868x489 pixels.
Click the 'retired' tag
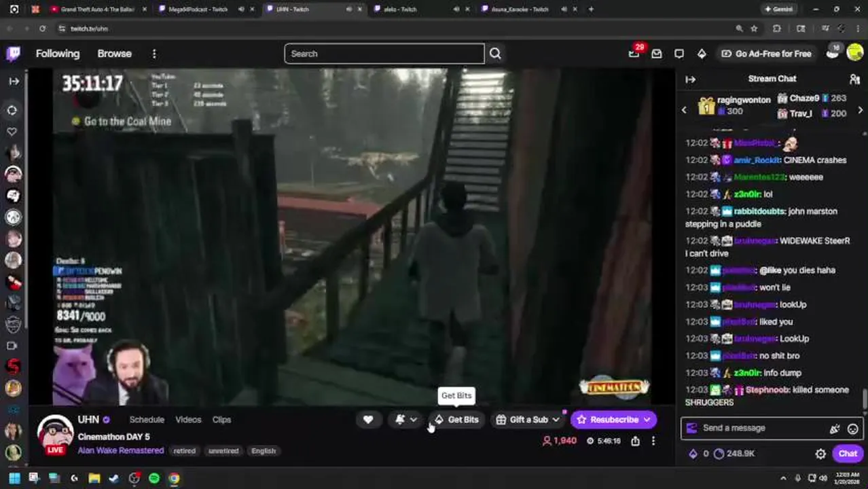184,451
